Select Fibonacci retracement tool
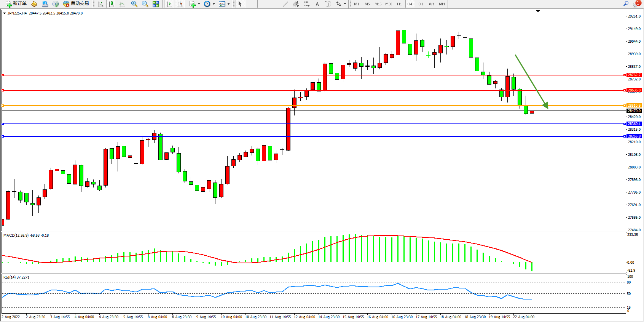This screenshot has height=322, width=644. pyautogui.click(x=307, y=4)
